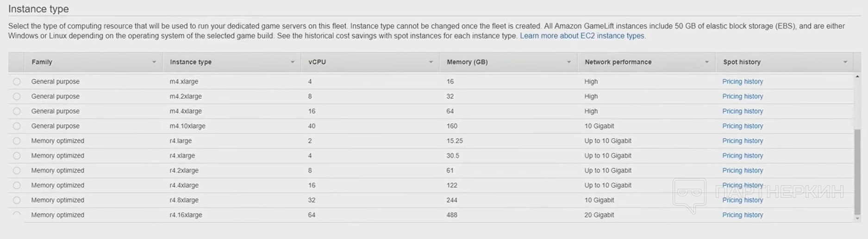
Task: Open Learn more about EC2 instance types
Action: tap(582, 36)
